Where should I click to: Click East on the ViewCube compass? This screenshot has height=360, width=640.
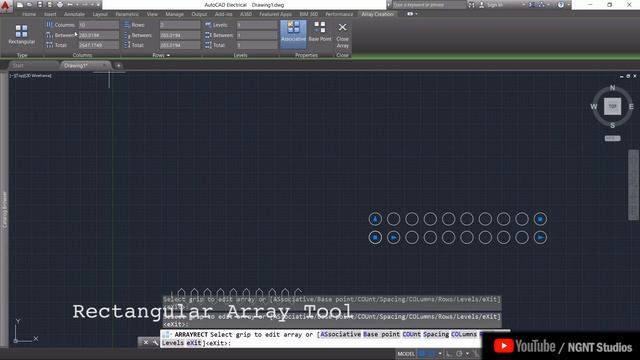(x=631, y=107)
